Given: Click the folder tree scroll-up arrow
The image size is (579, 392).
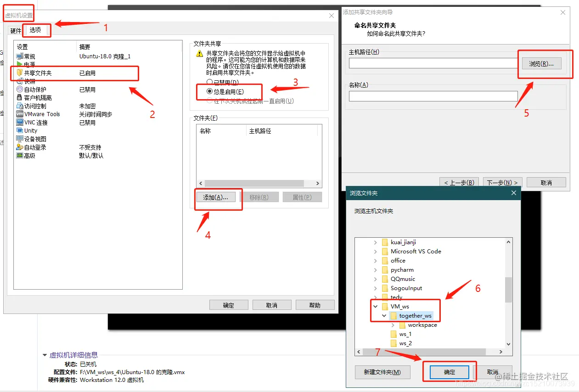Looking at the screenshot, I should (x=508, y=242).
